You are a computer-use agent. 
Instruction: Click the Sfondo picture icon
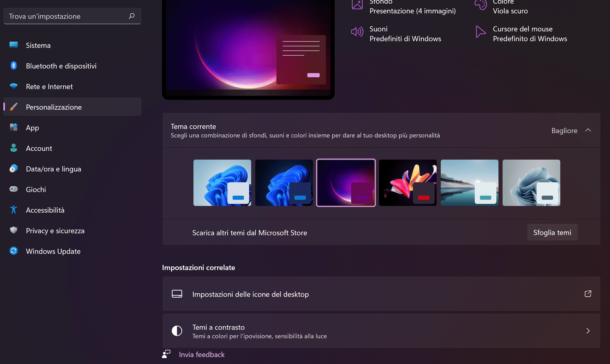pos(357,4)
